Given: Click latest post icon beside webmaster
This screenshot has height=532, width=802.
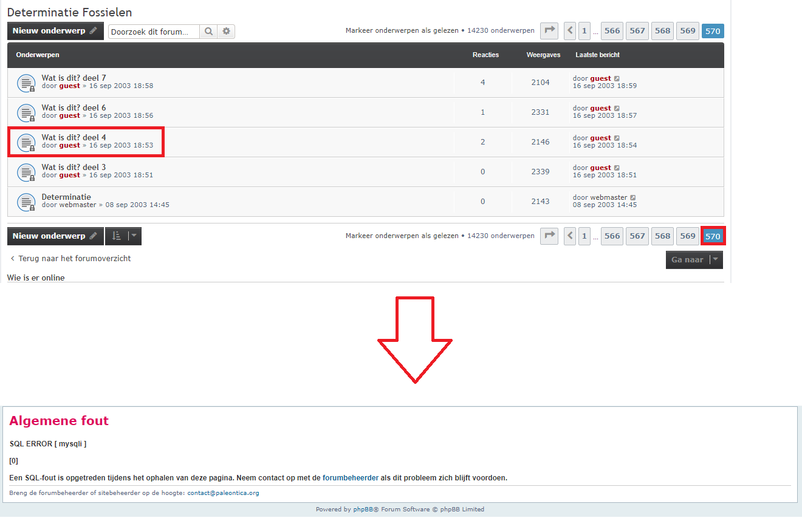Looking at the screenshot, I should tap(633, 197).
